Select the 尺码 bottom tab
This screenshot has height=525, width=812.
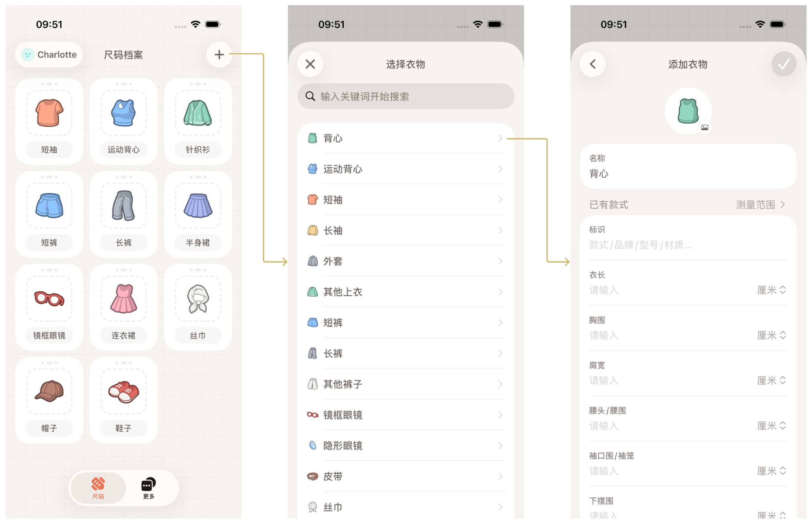pos(98,488)
